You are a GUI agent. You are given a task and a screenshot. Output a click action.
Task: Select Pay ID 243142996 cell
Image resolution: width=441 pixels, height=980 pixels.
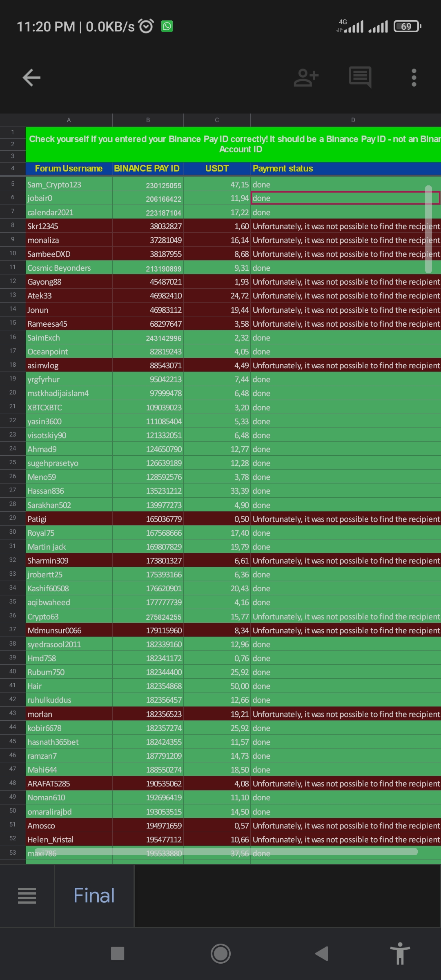point(148,338)
